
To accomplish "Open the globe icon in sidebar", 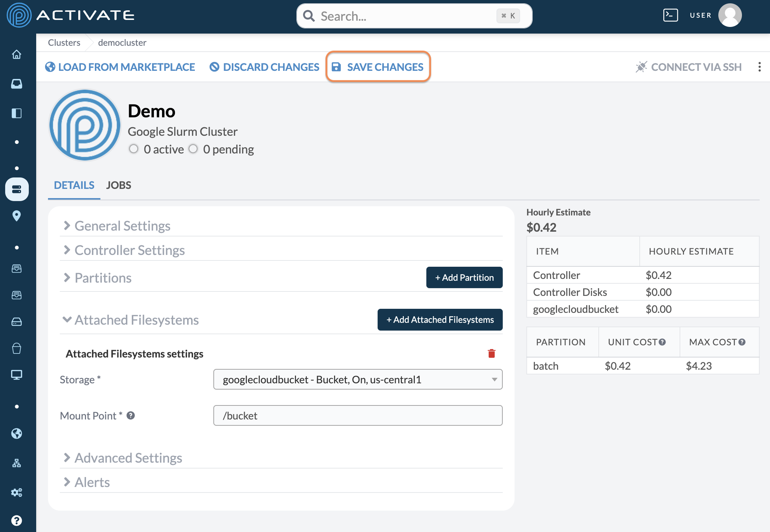I will 17,433.
